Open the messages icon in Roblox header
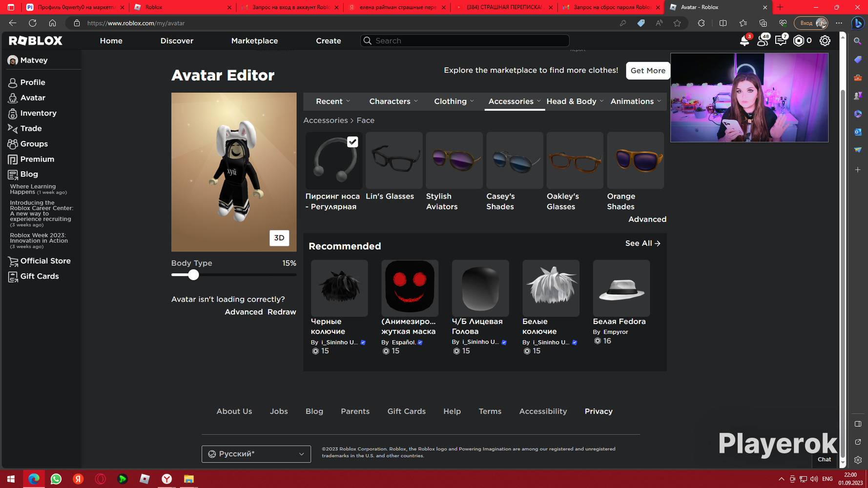Viewport: 868px width, 488px height. pos(781,41)
